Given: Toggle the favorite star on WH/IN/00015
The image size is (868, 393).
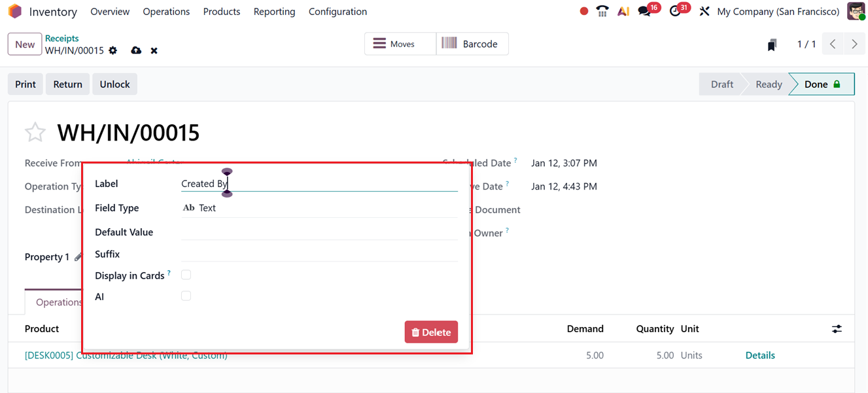Looking at the screenshot, I should tap(35, 132).
